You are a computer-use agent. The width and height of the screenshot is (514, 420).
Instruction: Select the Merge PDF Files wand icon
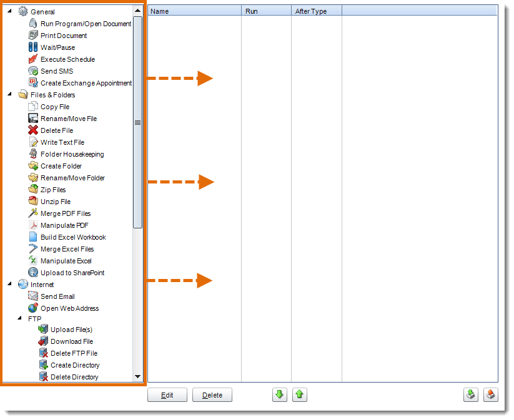tap(33, 213)
